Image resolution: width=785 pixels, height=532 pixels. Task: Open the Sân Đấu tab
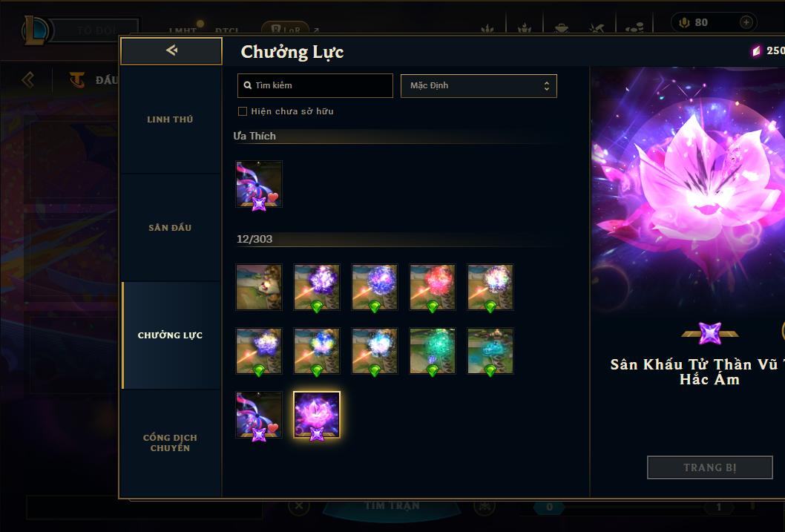pyautogui.click(x=170, y=228)
